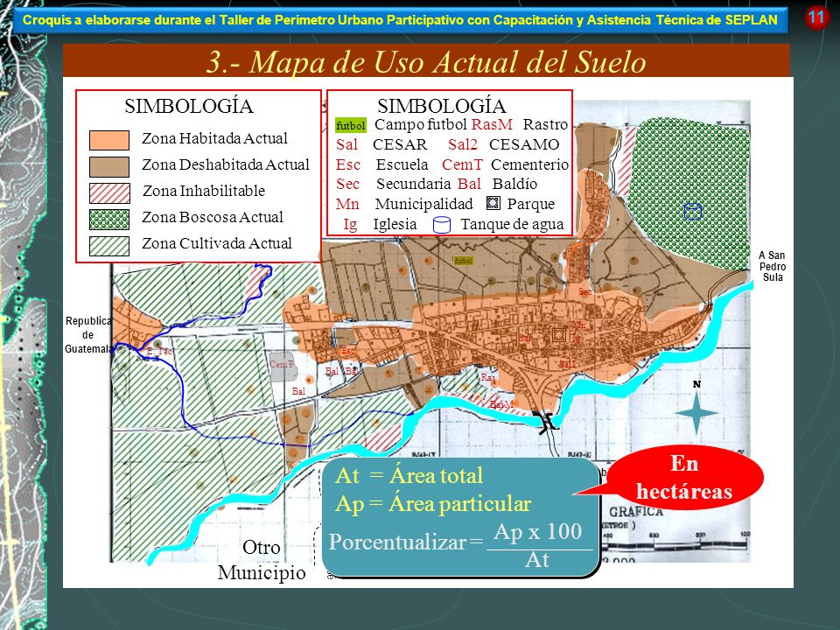Image resolution: width=840 pixels, height=630 pixels.
Task: Select the Otro Municipio label
Action: click(262, 560)
